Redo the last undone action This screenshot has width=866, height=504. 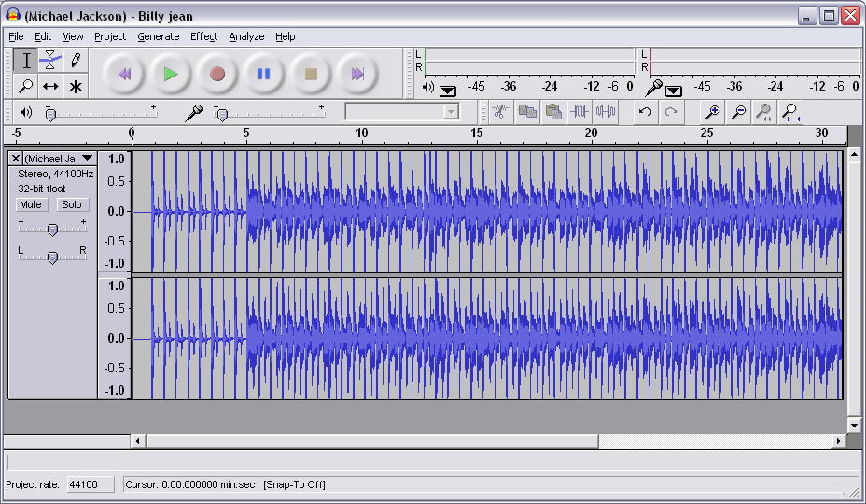[x=671, y=112]
